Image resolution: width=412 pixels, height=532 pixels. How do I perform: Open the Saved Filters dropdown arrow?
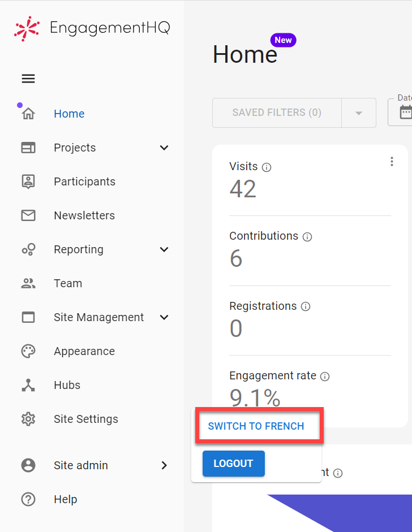[359, 113]
